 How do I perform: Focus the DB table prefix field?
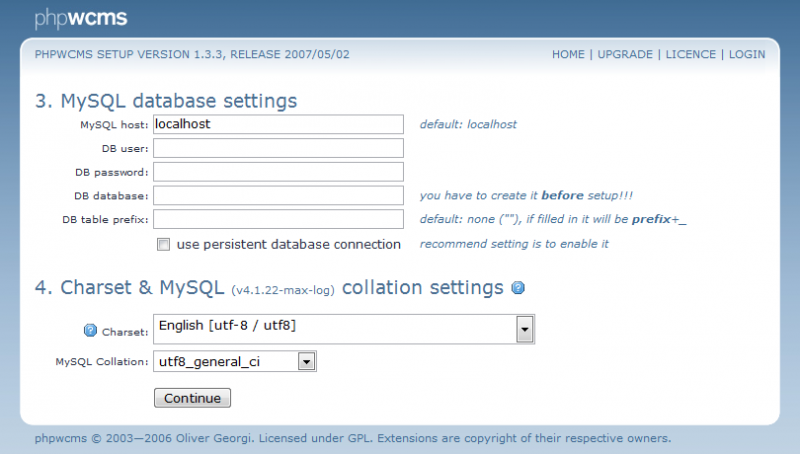pyautogui.click(x=278, y=219)
